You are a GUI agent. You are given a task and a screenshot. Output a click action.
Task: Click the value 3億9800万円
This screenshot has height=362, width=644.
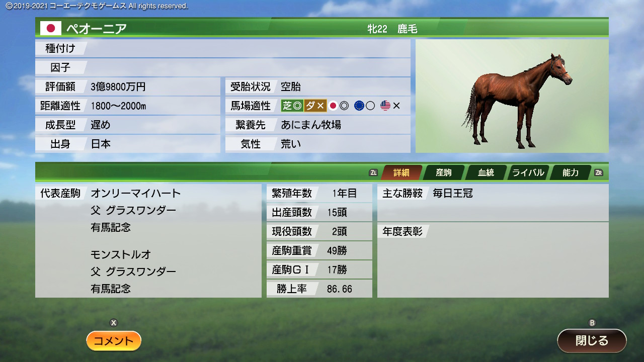tap(118, 86)
